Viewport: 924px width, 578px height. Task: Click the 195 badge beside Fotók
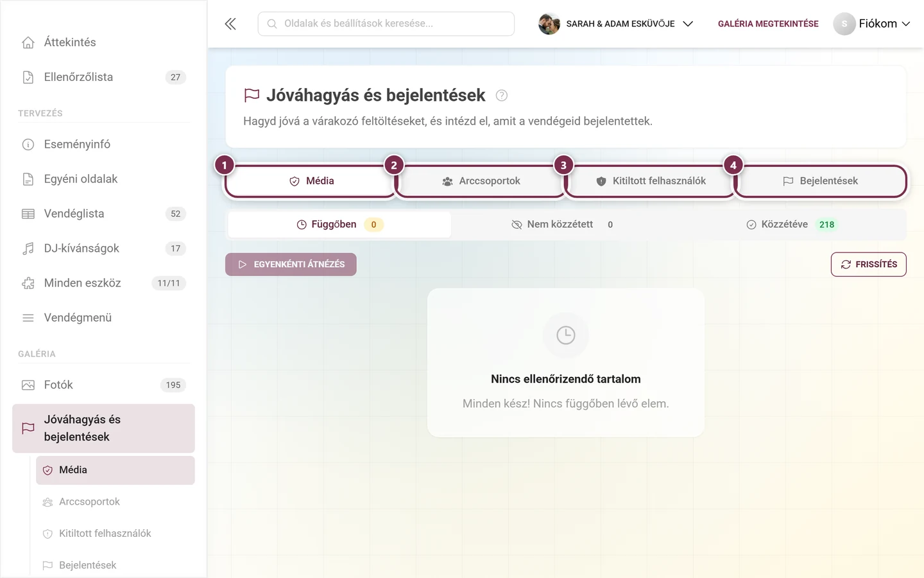(x=173, y=385)
